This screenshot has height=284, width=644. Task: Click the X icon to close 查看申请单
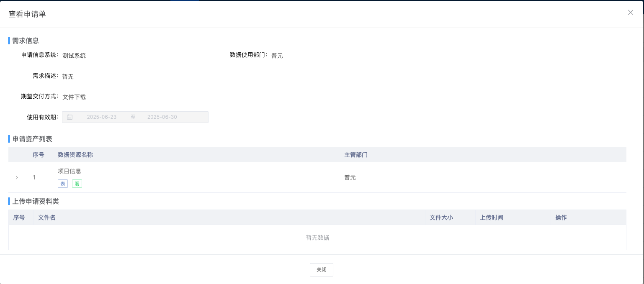[x=630, y=12]
